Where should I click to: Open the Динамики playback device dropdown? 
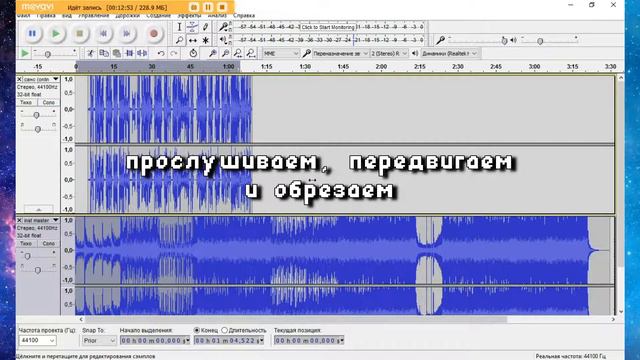coord(449,53)
